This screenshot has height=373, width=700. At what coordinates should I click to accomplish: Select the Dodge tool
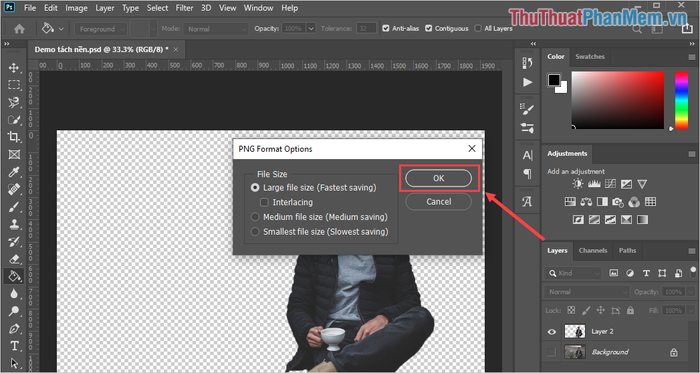pos(14,311)
